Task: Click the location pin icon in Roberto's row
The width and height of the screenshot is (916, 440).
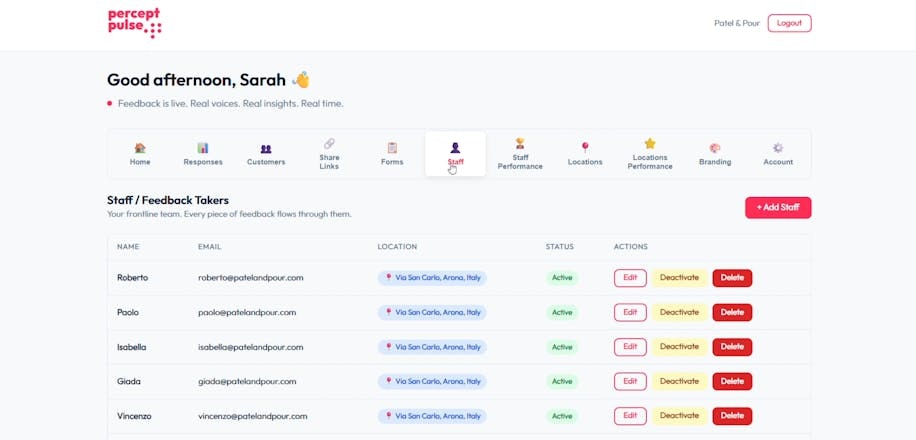Action: tap(388, 278)
